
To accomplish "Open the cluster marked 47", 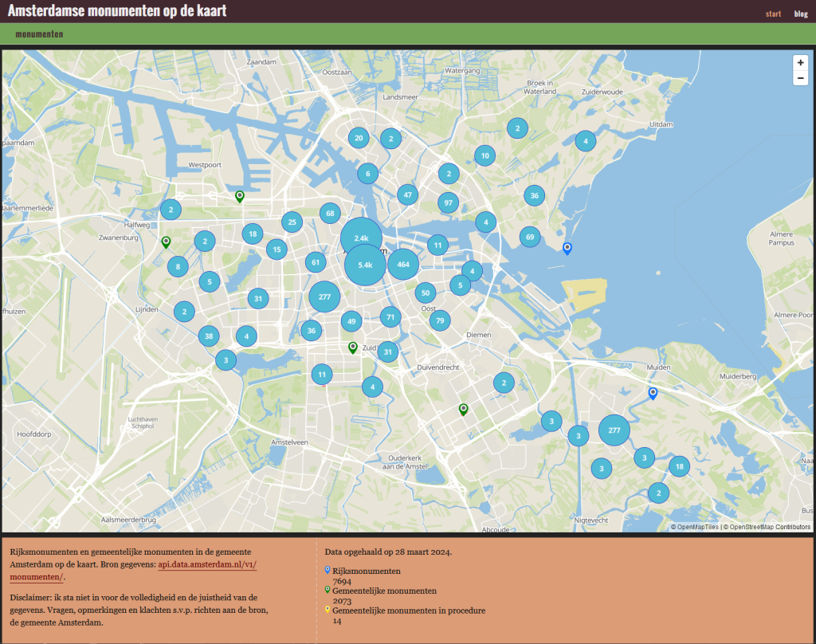I will tap(407, 195).
